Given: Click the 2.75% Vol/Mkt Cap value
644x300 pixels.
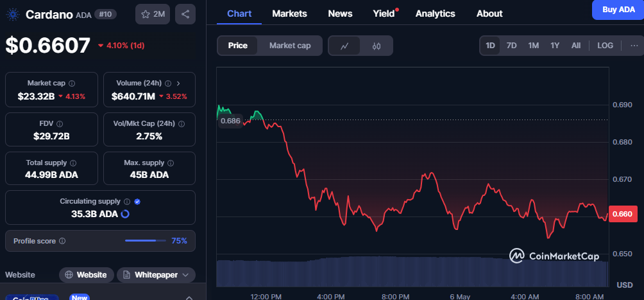Looking at the screenshot, I should point(149,136).
